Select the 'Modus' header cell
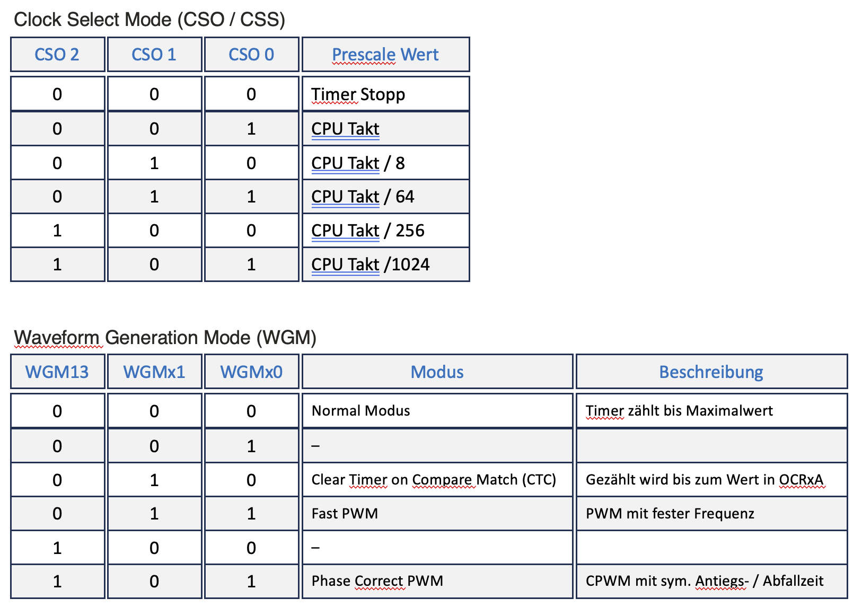This screenshot has height=616, width=862. click(x=437, y=372)
